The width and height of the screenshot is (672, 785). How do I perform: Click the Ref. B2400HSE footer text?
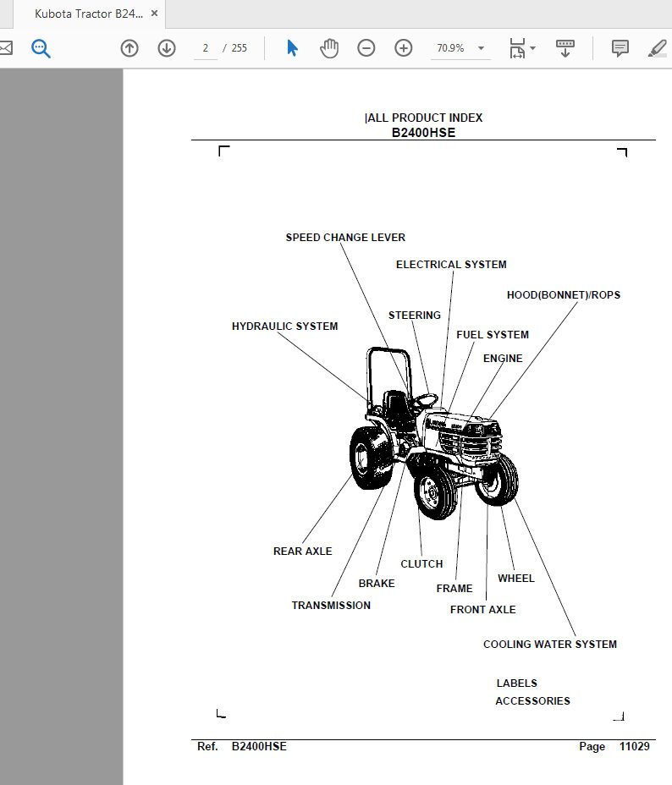point(242,746)
